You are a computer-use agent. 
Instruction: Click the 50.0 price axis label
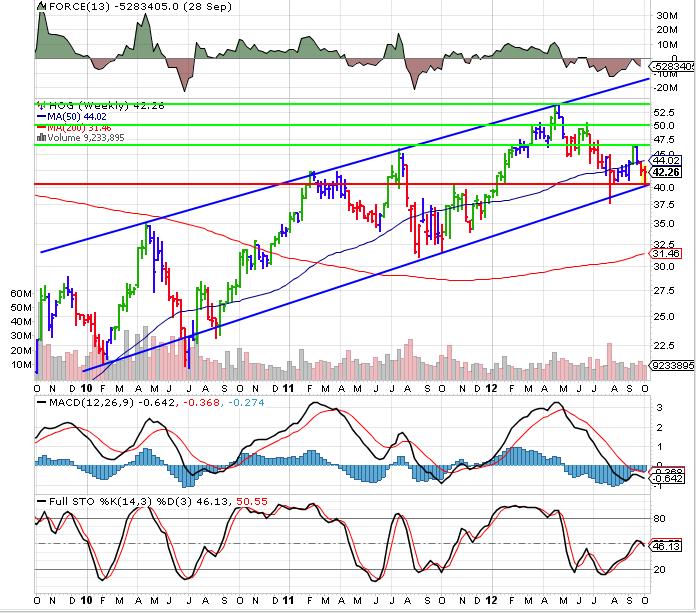(664, 126)
